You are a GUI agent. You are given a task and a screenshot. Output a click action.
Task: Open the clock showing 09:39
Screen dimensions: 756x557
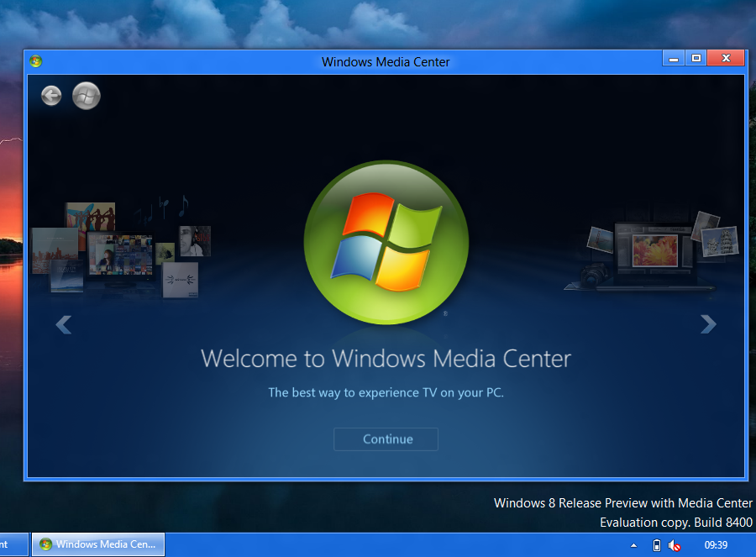pos(716,545)
